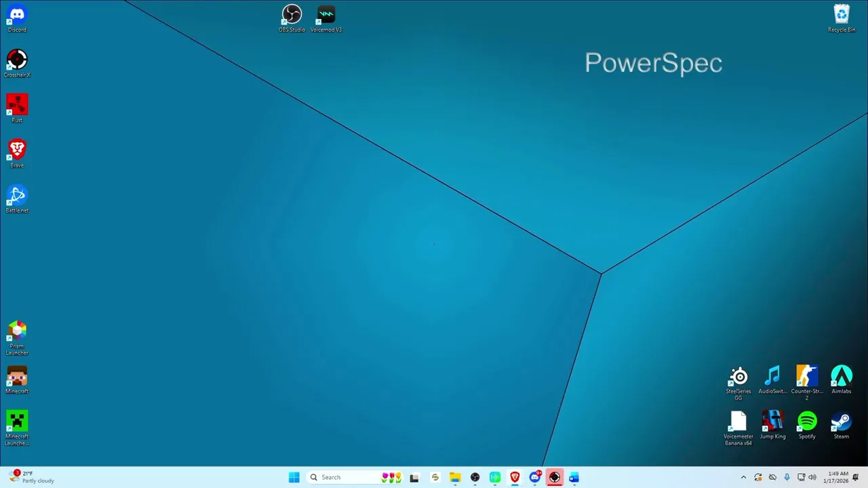
Task: Select the Minecraft Launcher creeper icon
Action: 17,428
